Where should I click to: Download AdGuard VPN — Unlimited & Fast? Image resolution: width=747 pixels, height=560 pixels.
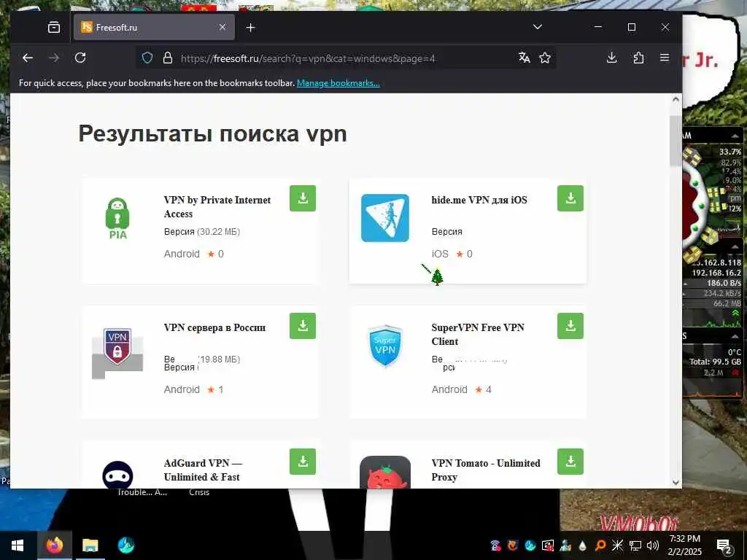tap(303, 462)
